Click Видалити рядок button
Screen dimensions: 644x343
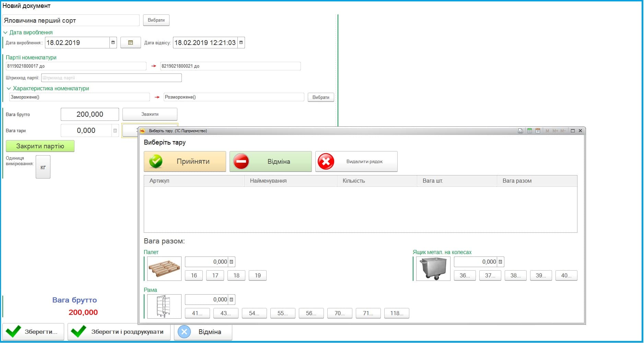(x=356, y=161)
